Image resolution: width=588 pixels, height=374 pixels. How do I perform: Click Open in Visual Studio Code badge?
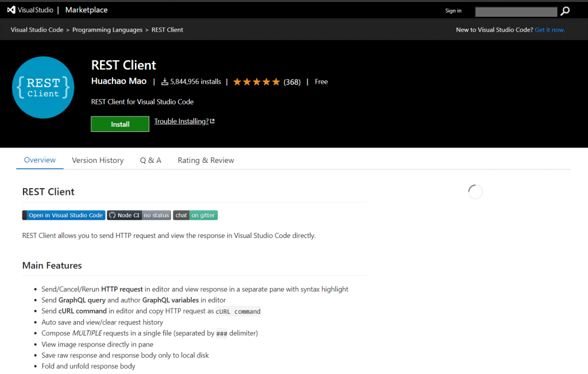point(64,215)
